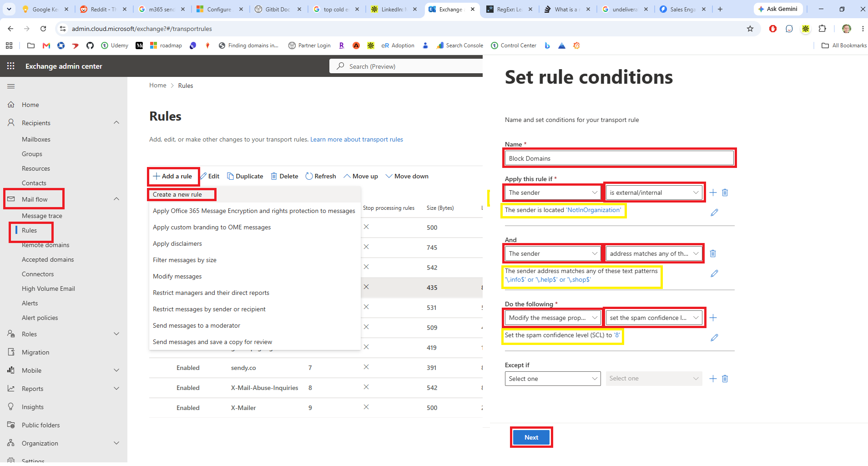The height and width of the screenshot is (466, 868).
Task: Open GitHub bookmark icon
Action: click(x=90, y=46)
